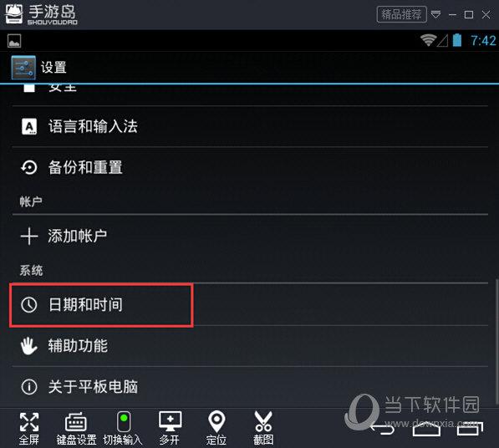Open 辅助功能 accessibility settings
The height and width of the screenshot is (448, 499).
[250, 346]
